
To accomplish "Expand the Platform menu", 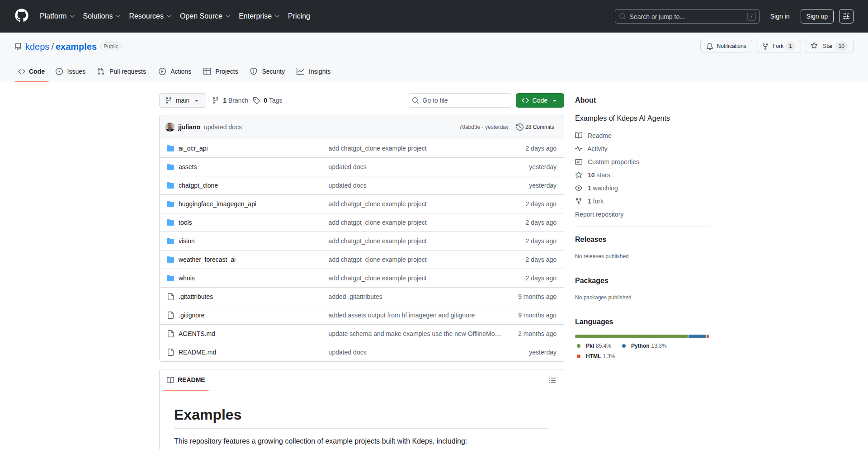I will (57, 16).
